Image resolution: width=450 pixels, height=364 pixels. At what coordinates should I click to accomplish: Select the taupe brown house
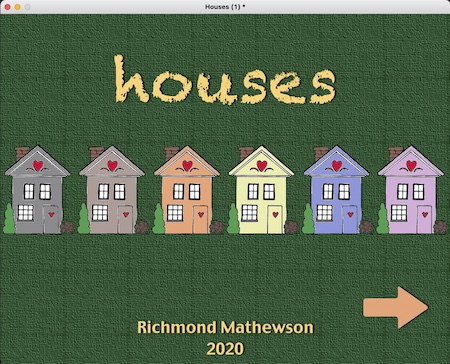click(x=112, y=190)
